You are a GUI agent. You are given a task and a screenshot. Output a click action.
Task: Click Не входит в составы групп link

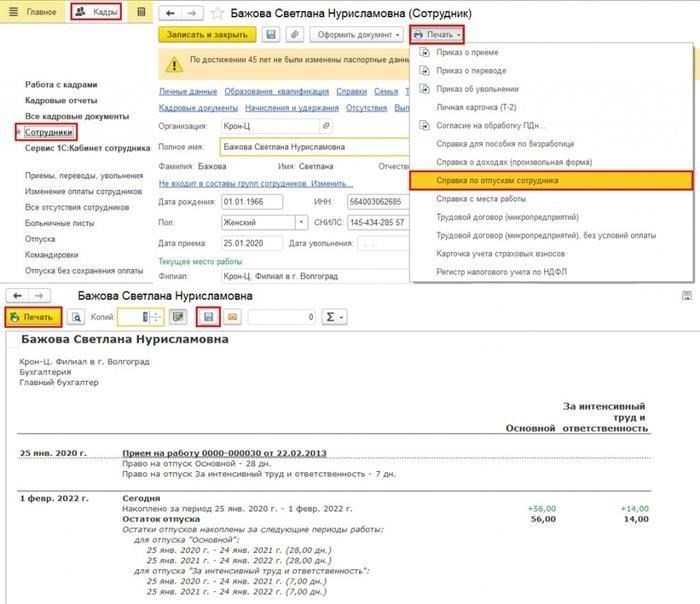click(x=256, y=184)
